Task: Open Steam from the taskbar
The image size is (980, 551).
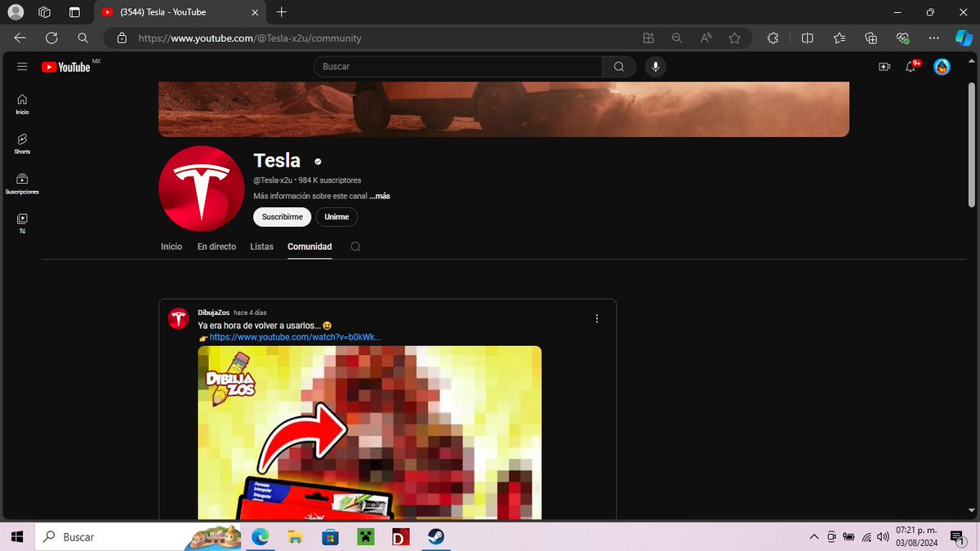Action: pos(435,537)
